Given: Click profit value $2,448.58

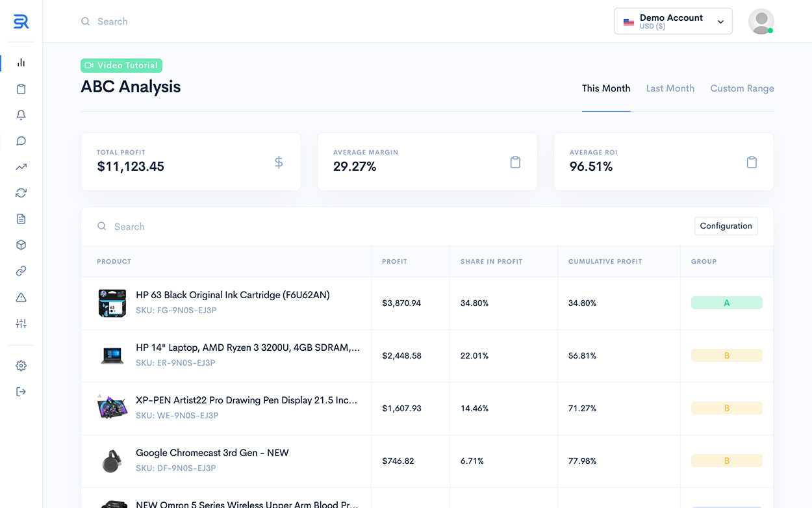Looking at the screenshot, I should point(401,356).
